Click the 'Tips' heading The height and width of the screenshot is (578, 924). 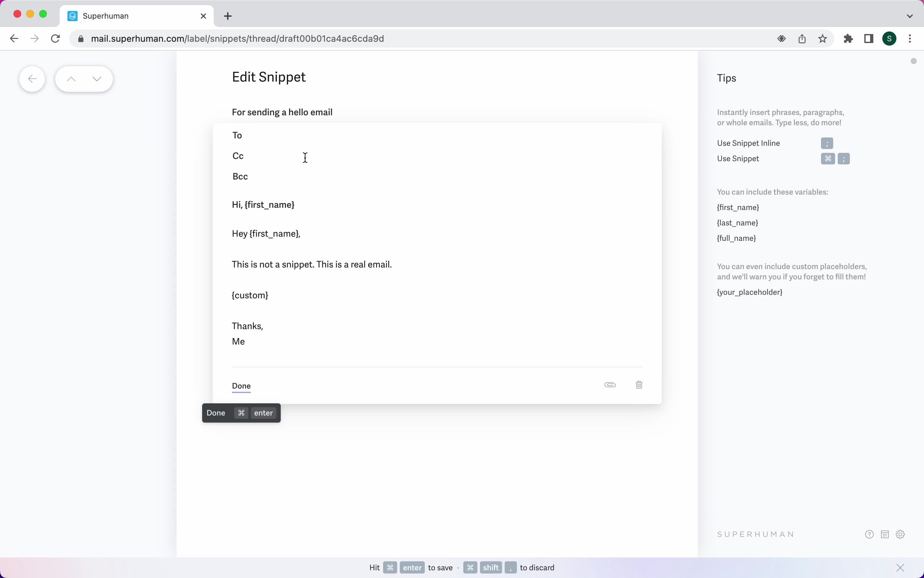pos(727,78)
